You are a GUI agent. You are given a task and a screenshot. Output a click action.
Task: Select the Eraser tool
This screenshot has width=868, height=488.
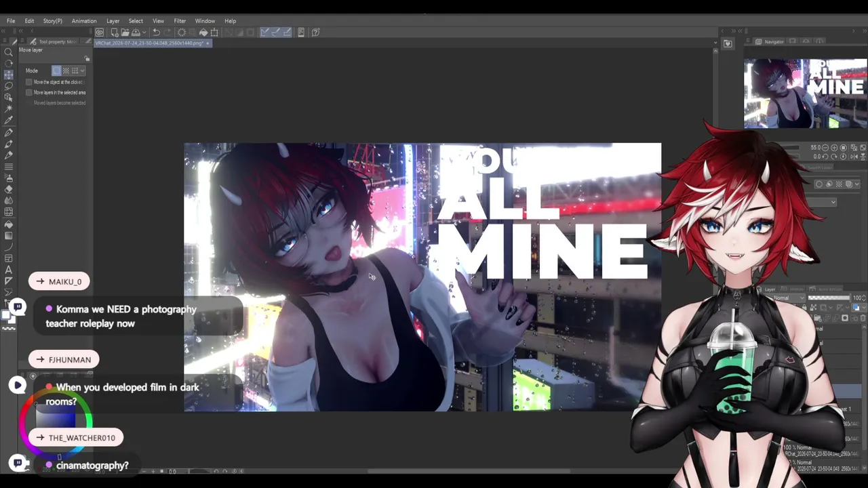coord(9,190)
